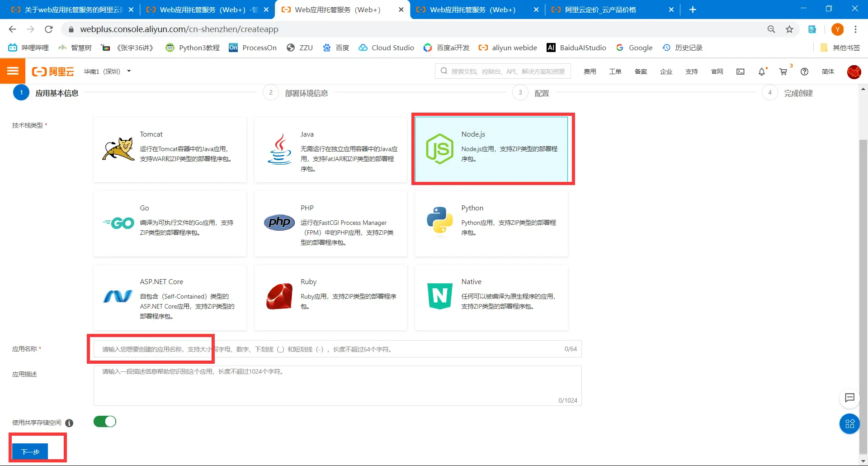Image resolution: width=868 pixels, height=466 pixels.
Task: Go back to the previous page
Action: (12, 29)
